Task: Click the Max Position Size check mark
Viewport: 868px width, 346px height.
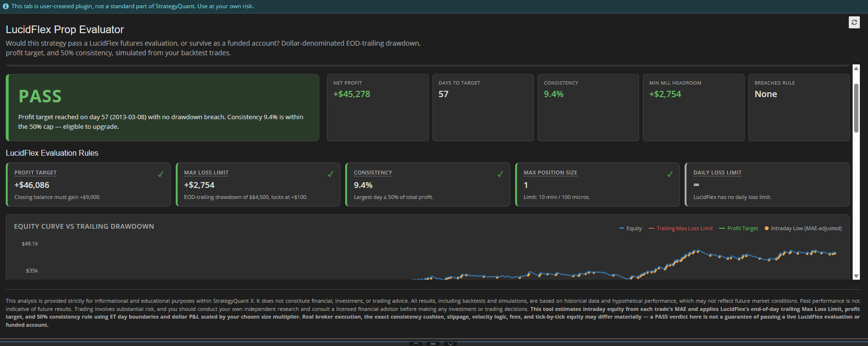Action: 670,174
